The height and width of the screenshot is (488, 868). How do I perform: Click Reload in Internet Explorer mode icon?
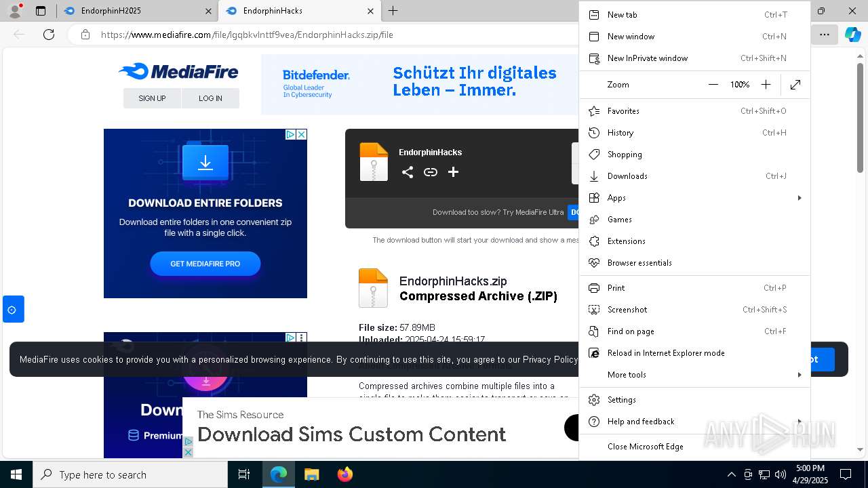(x=594, y=353)
